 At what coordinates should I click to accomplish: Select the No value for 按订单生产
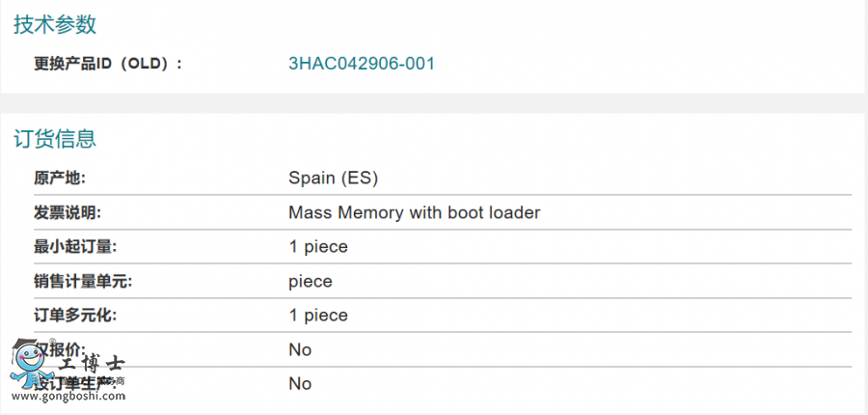click(300, 384)
